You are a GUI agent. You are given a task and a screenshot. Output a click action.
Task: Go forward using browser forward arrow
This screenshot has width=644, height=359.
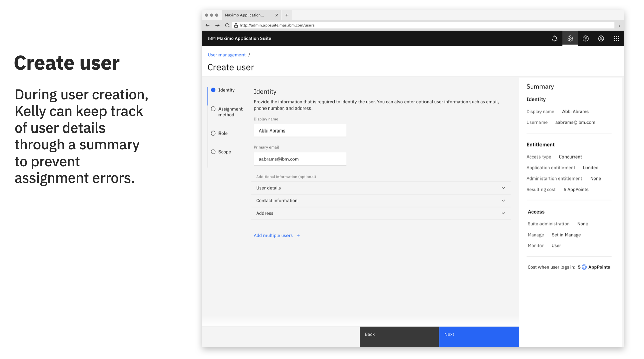[x=217, y=25]
